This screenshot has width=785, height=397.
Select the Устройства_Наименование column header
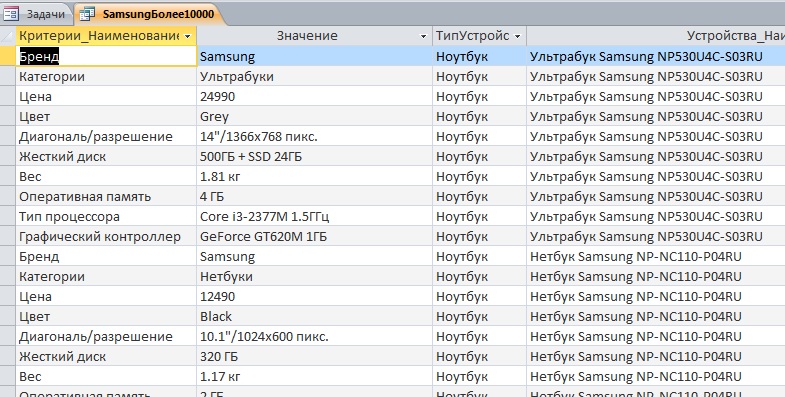point(656,36)
